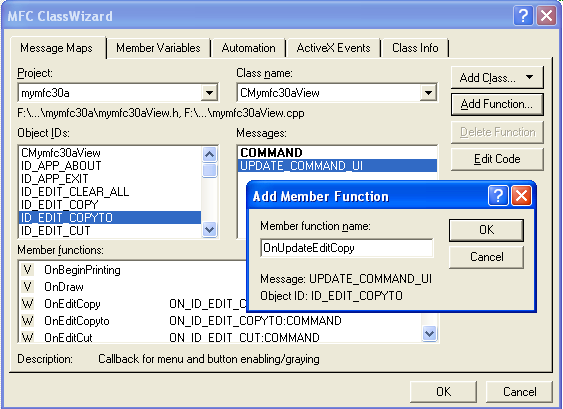This screenshot has height=409, width=563.
Task: Select ID_EDIT_CLEAR_ALL in Object IDs
Action: pyautogui.click(x=110, y=192)
